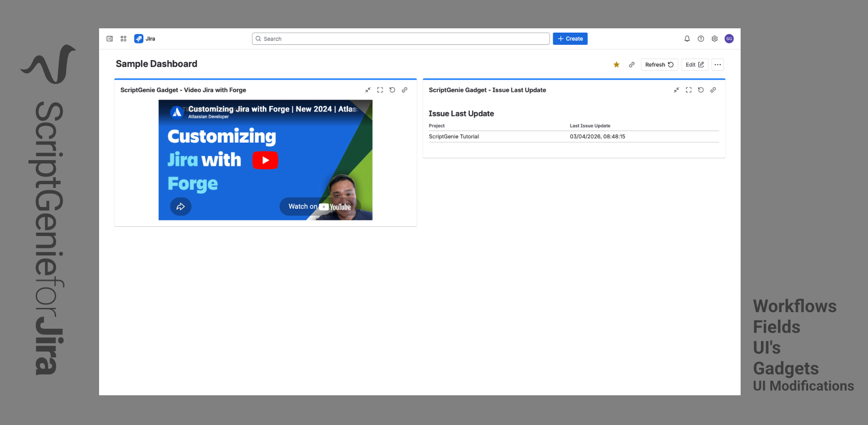Image resolution: width=868 pixels, height=425 pixels.
Task: Open the help question mark icon
Action: point(701,39)
